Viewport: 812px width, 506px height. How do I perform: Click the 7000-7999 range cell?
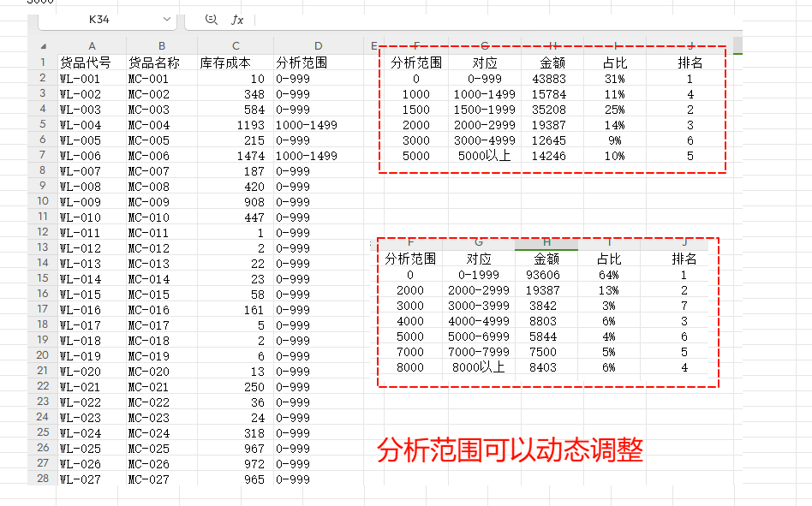pos(479,353)
